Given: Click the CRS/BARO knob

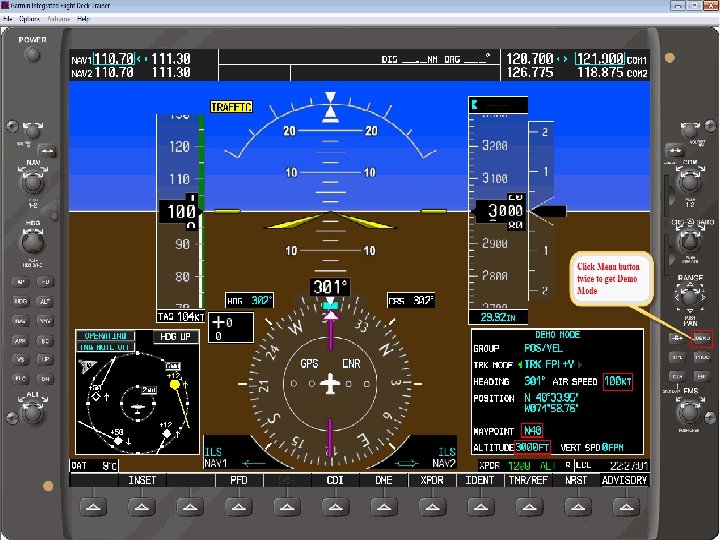Looking at the screenshot, I should (690, 241).
